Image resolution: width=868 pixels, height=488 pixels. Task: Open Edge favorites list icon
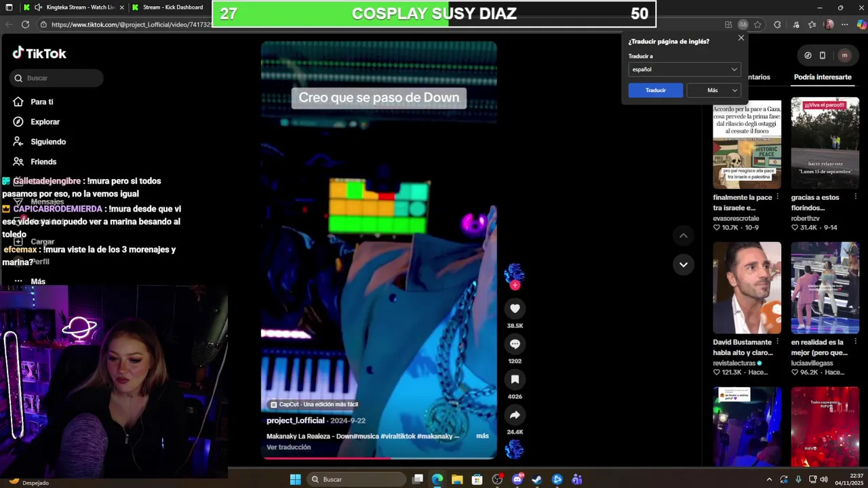[812, 24]
